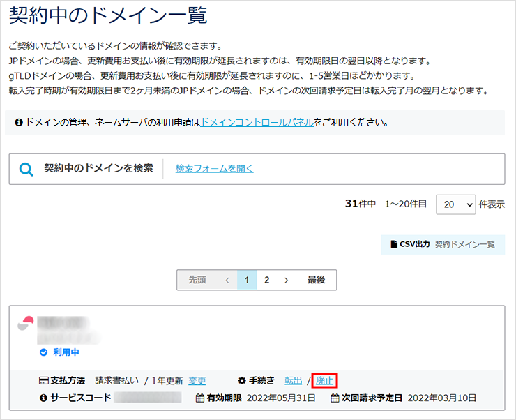The width and height of the screenshot is (516, 420).
Task: Click the CSV出力 file icon
Action: 393,245
